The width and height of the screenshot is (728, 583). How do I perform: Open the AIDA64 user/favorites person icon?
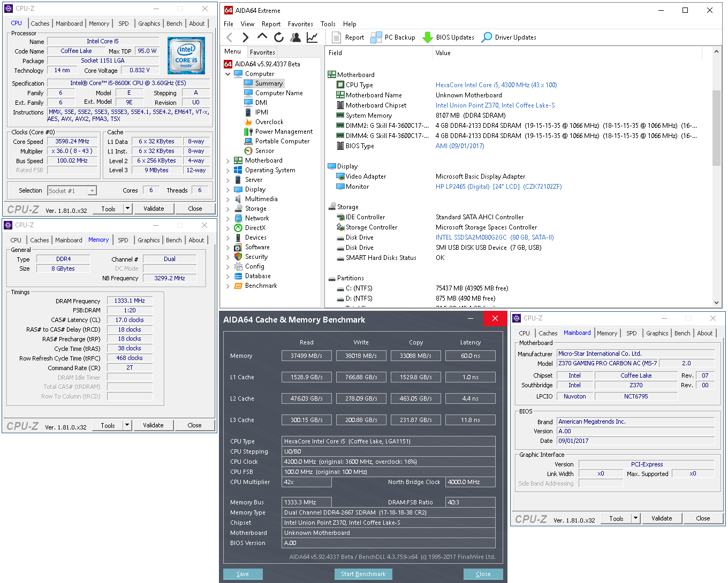(295, 37)
